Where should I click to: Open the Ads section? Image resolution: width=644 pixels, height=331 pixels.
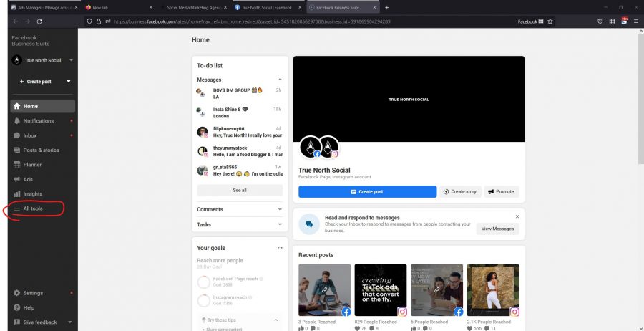pos(28,179)
